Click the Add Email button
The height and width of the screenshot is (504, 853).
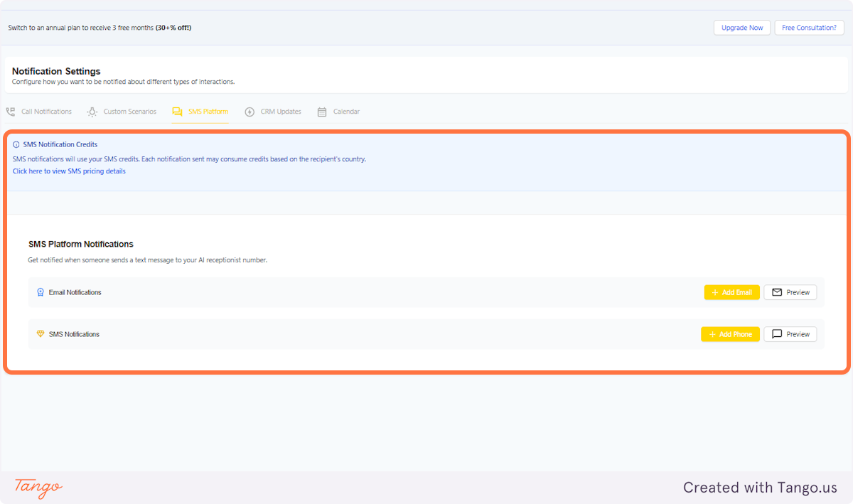tap(731, 292)
